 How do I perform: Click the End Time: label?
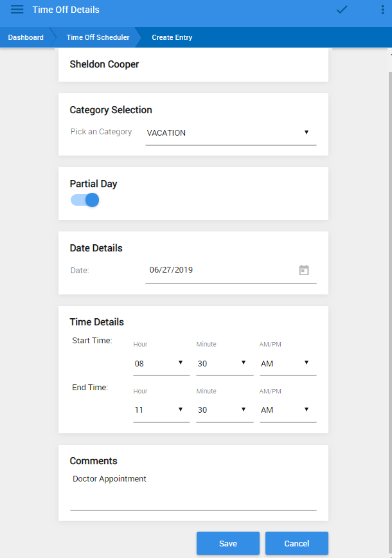point(90,388)
